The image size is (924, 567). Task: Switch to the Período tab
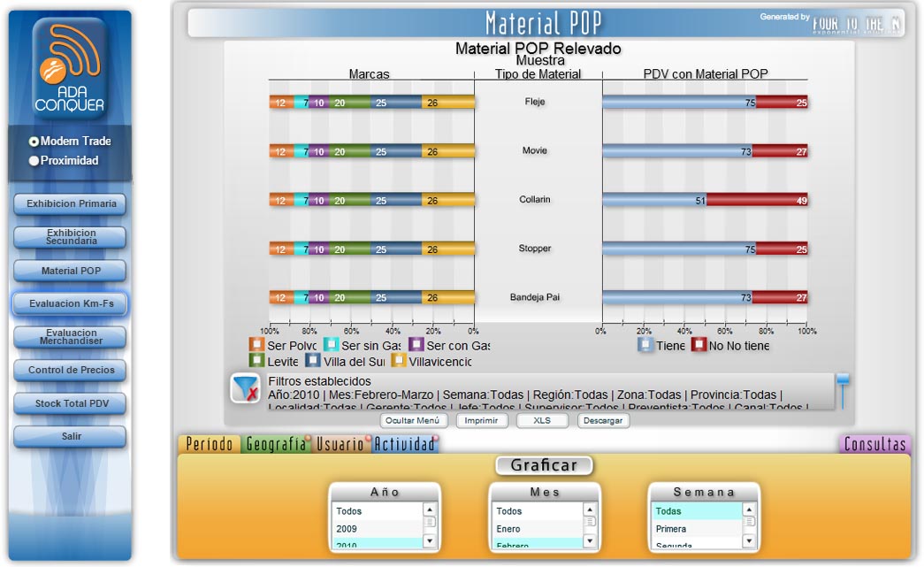(210, 444)
